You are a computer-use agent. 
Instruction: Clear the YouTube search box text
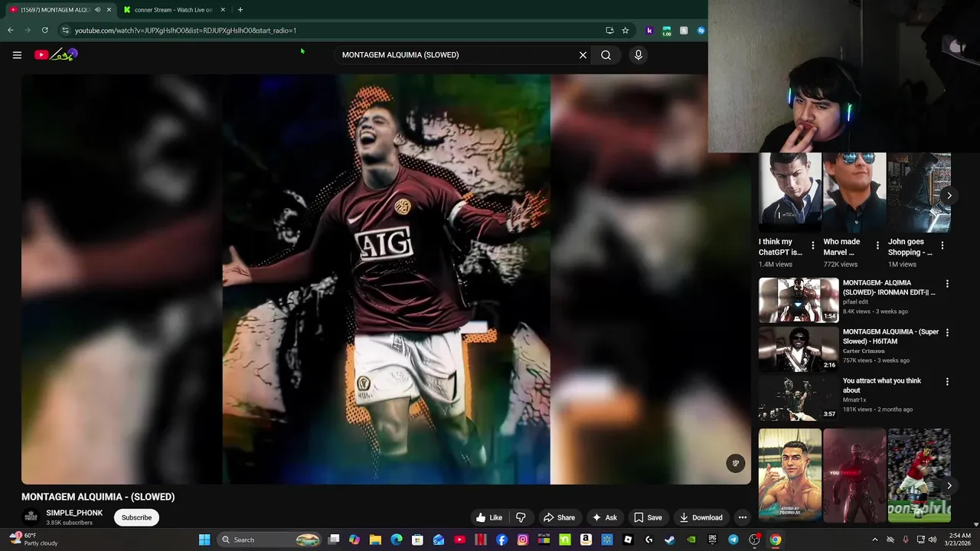pos(583,55)
